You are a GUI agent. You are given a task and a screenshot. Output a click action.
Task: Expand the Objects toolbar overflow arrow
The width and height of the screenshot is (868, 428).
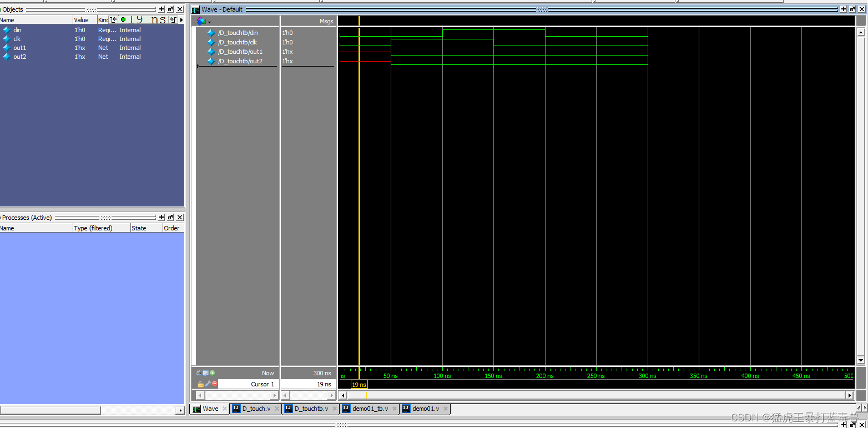pos(181,20)
